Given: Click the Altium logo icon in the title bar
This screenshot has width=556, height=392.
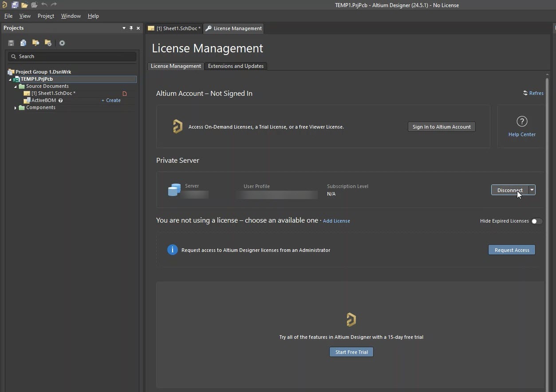Looking at the screenshot, I should (x=4, y=5).
